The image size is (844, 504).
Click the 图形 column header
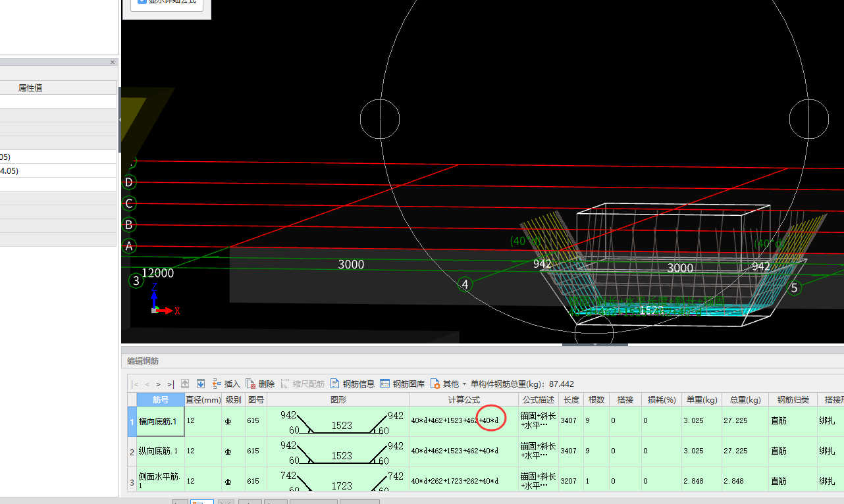tap(338, 399)
